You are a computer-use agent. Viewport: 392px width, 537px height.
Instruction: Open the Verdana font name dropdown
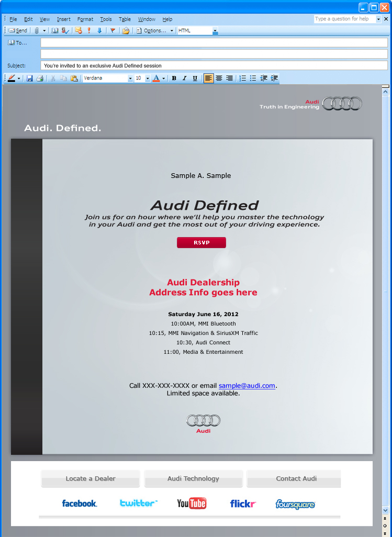click(x=130, y=79)
